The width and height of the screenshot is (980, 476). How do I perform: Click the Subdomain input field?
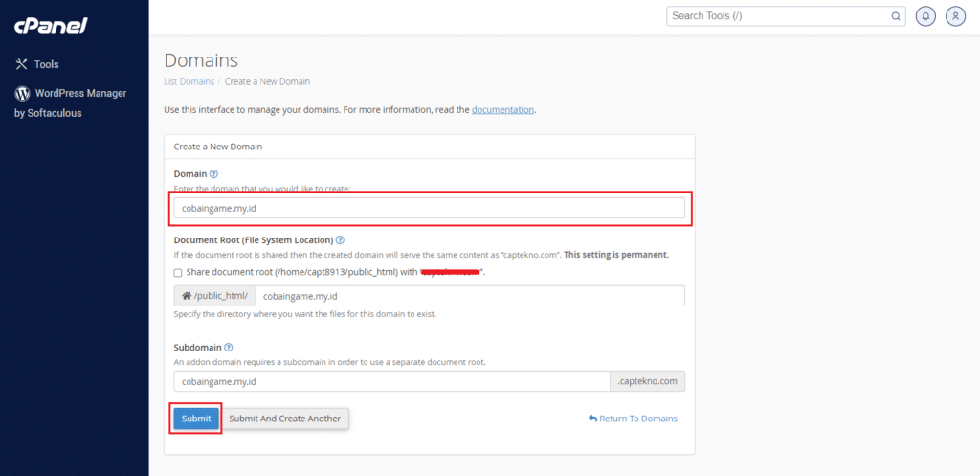(x=391, y=381)
